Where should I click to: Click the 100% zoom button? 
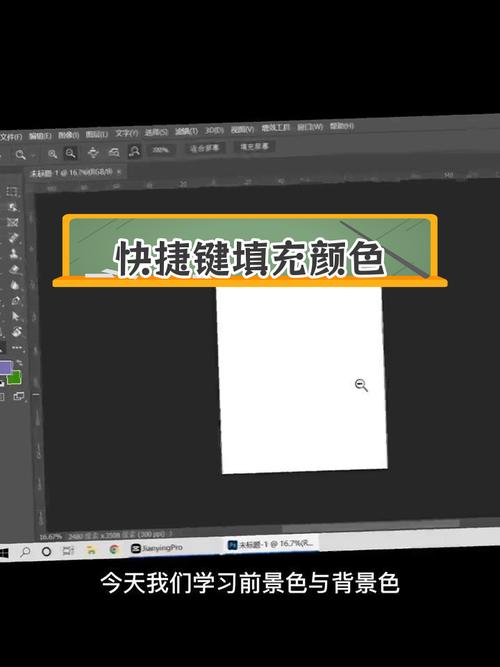point(160,150)
